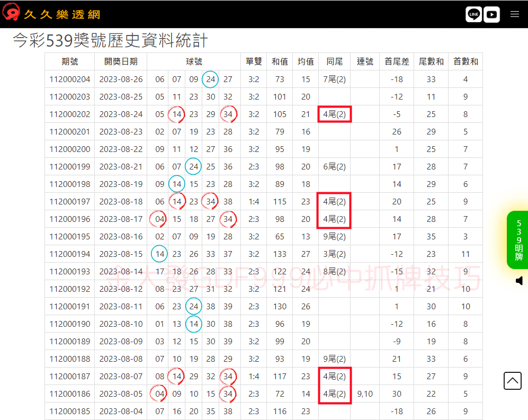This screenshot has width=528, height=420.
Task: Click the 單雙 column header
Action: tap(254, 61)
